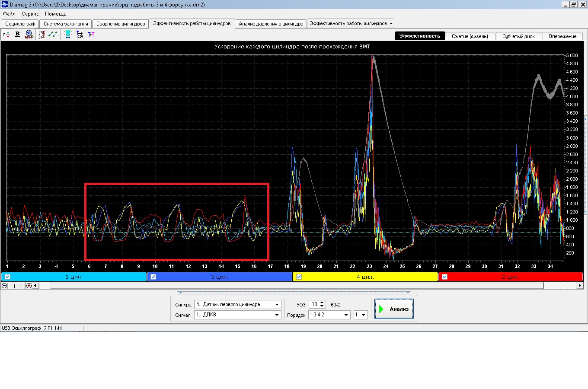Click the RPM scale bracket icon

click(42, 34)
